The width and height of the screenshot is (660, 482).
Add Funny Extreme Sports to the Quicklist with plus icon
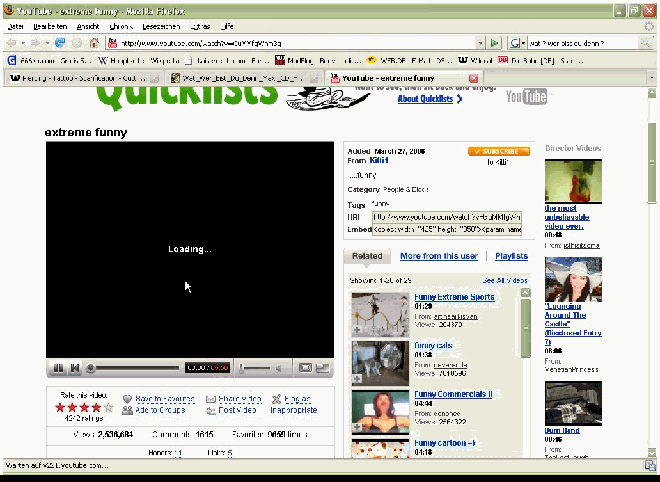357,330
